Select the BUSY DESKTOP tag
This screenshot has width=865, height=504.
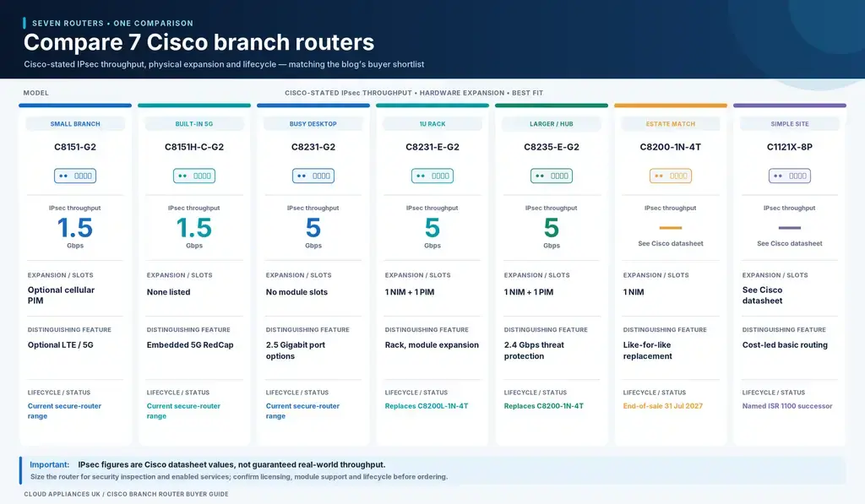[313, 124]
